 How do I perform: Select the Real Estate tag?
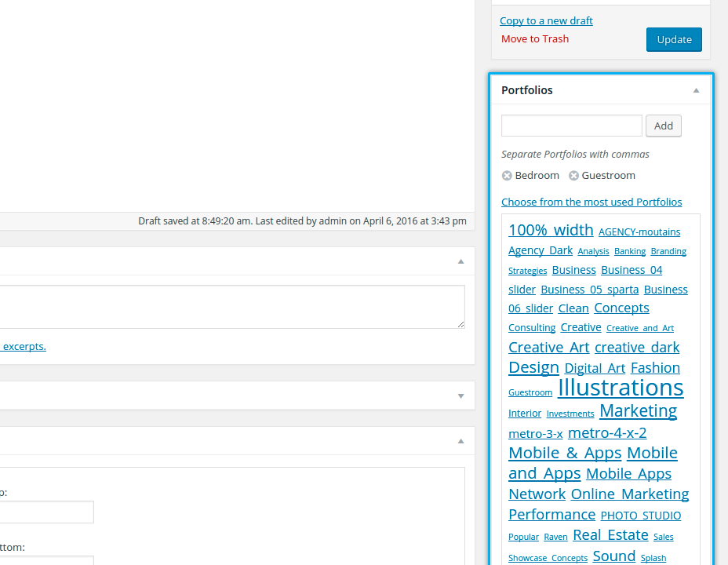tap(610, 535)
